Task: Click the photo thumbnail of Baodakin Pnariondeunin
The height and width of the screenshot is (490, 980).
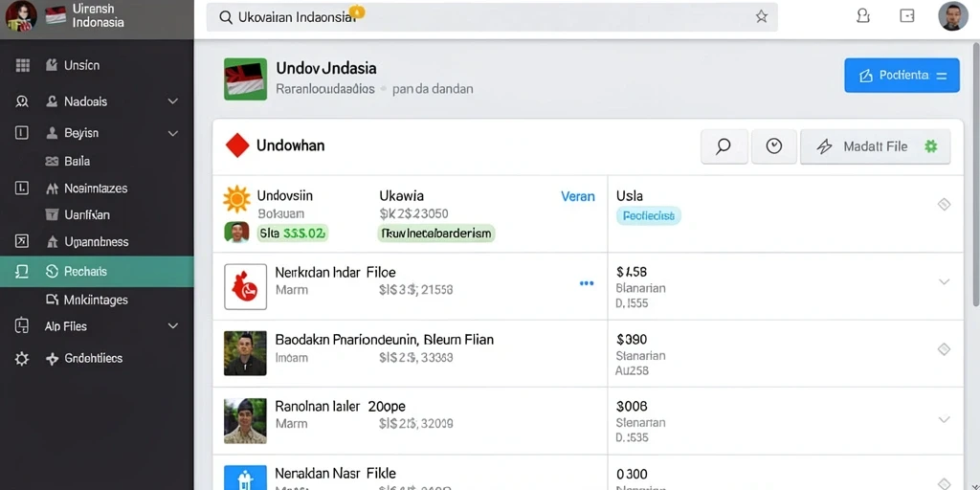Action: pos(245,353)
